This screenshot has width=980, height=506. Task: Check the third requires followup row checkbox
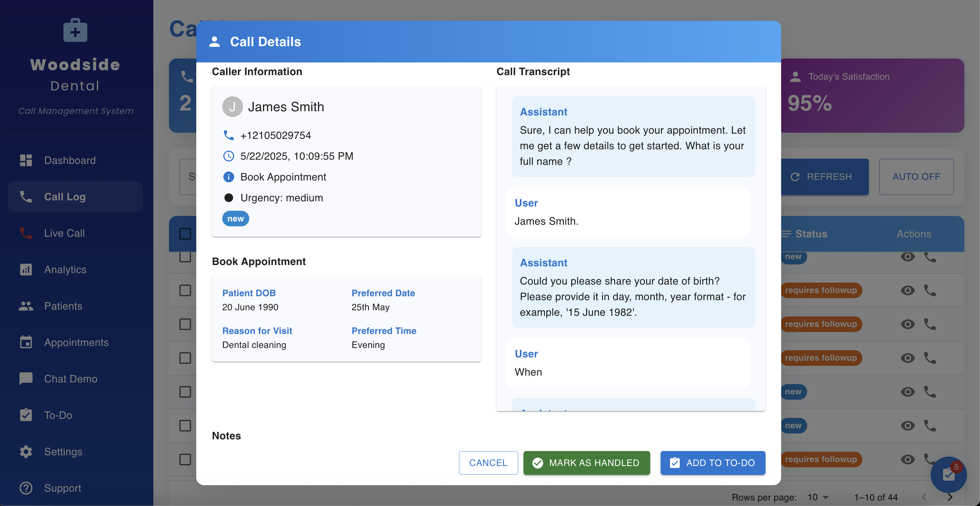pos(185,358)
